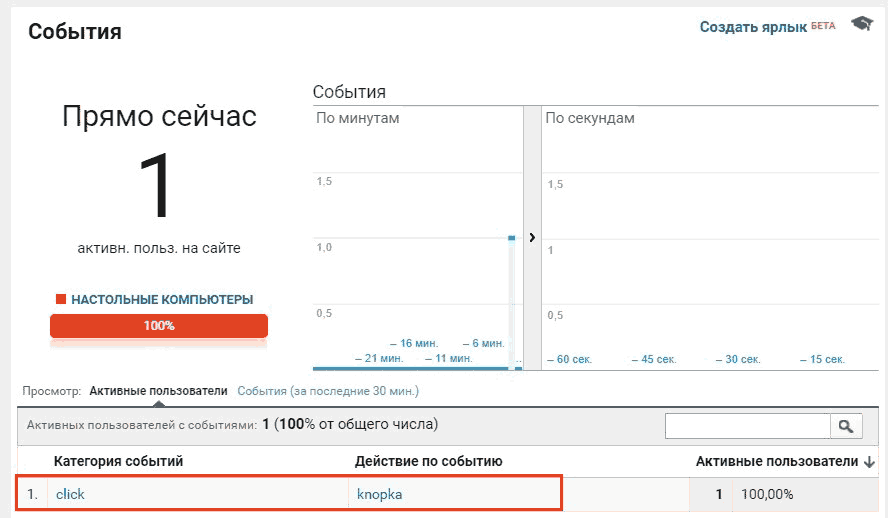
Task: Expand the chart with the chevron arrow
Action: (532, 237)
